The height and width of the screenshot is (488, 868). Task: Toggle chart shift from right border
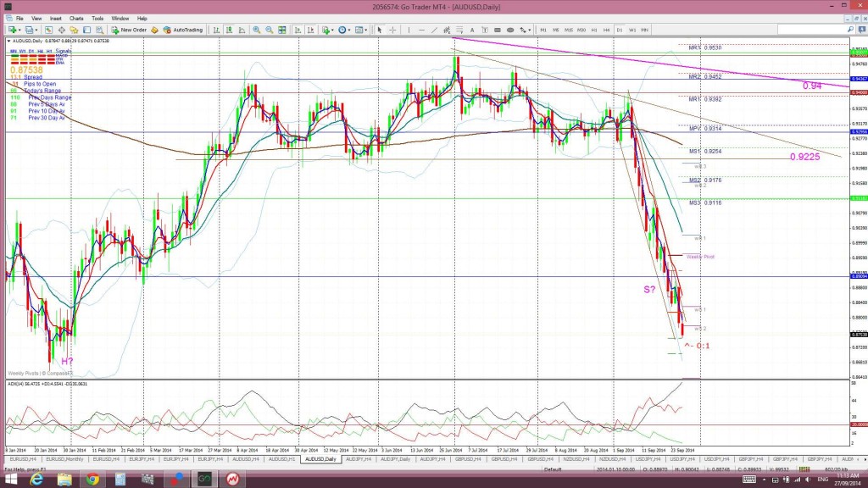[x=310, y=30]
